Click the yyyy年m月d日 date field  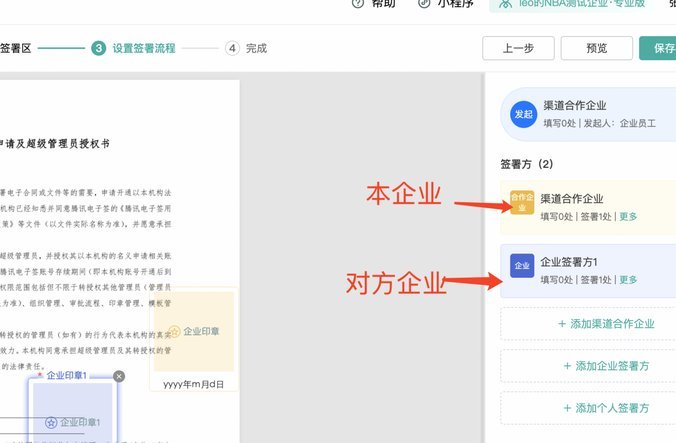tap(194, 384)
